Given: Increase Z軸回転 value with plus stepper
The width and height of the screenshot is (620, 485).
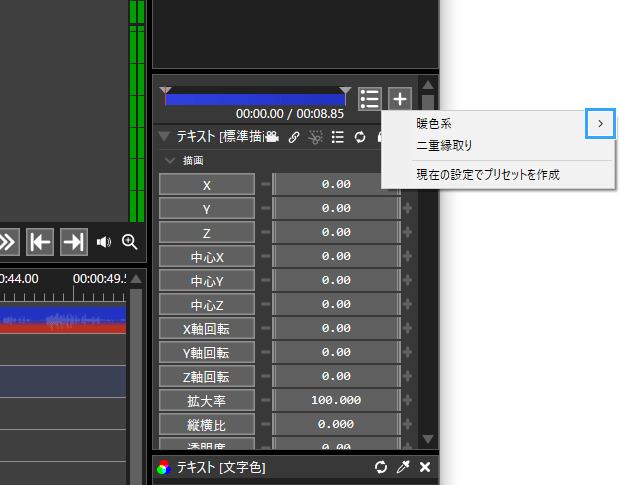Looking at the screenshot, I should (407, 376).
